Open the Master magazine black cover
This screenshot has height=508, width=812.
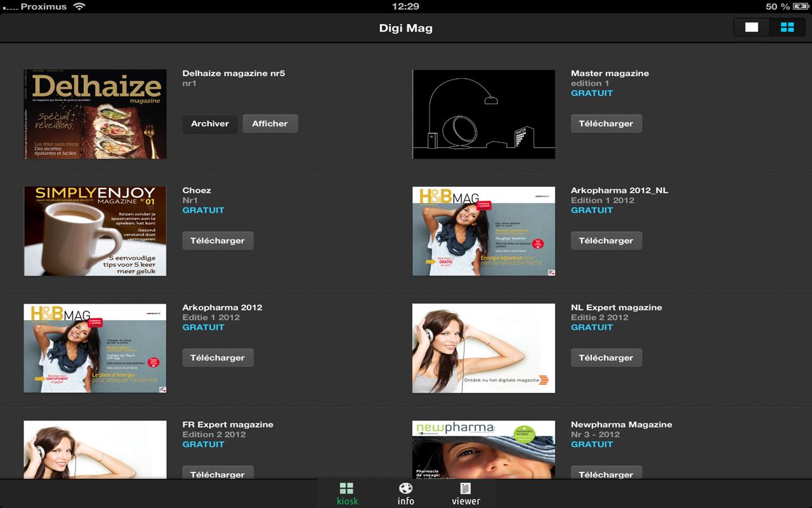click(x=484, y=114)
